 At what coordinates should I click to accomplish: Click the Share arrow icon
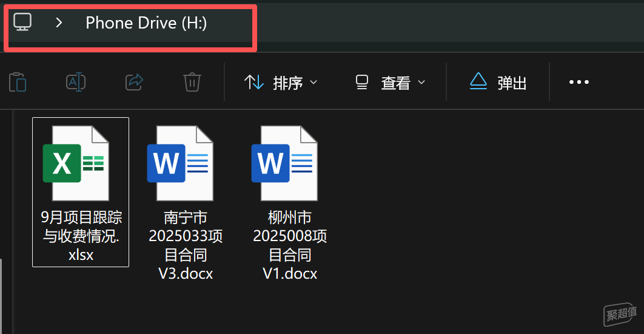(x=134, y=82)
